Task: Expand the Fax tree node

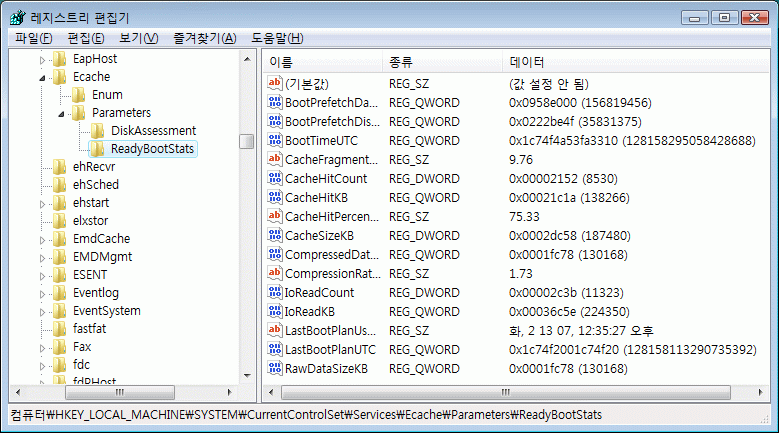Action: click(x=42, y=348)
